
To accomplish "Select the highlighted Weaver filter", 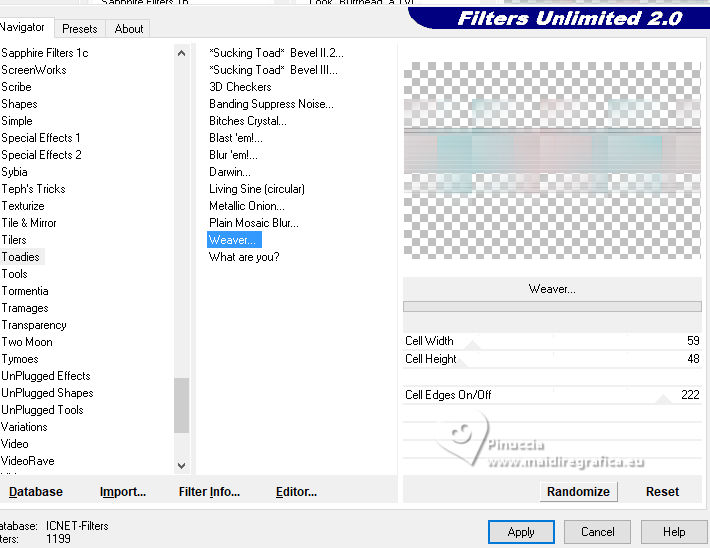I will 234,240.
